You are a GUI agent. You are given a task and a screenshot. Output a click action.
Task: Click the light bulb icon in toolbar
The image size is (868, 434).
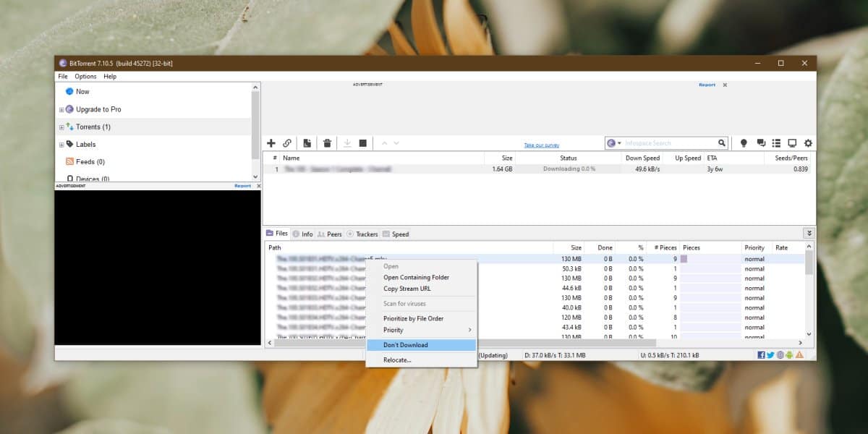[743, 143]
